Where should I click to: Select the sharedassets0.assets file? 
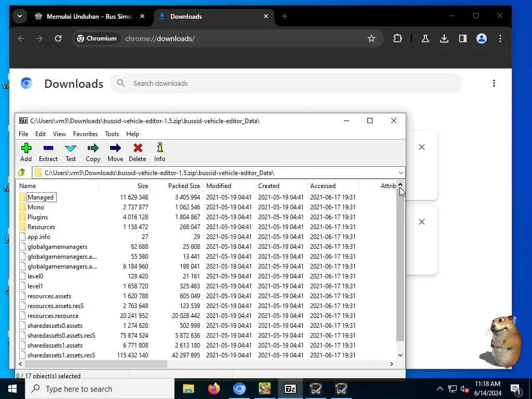[x=55, y=325]
